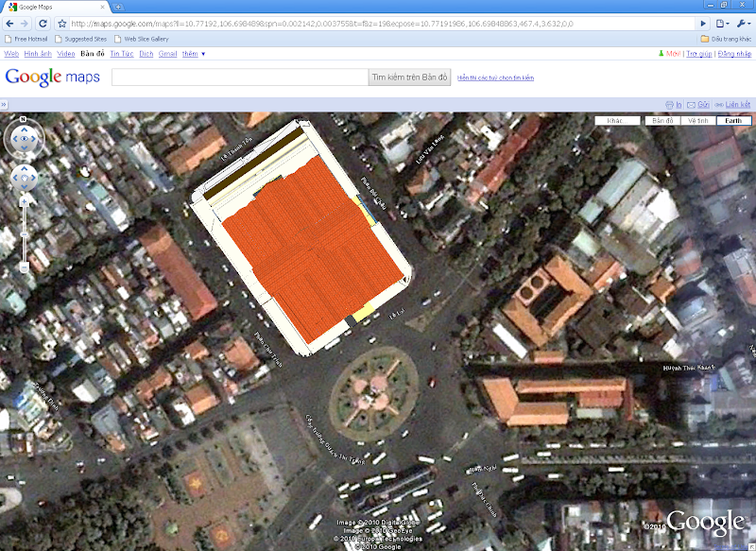Pan map left with move joystick left arrow
The height and width of the screenshot is (551, 756).
click(15, 178)
